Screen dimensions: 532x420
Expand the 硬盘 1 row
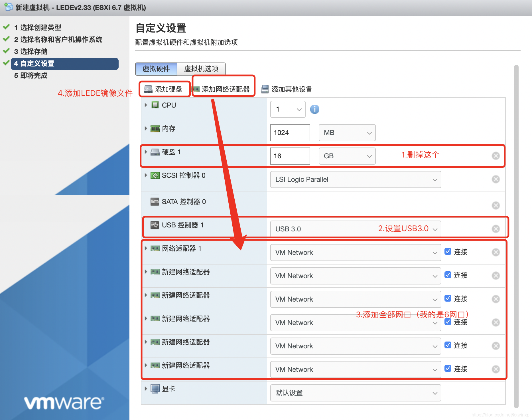[x=146, y=152]
